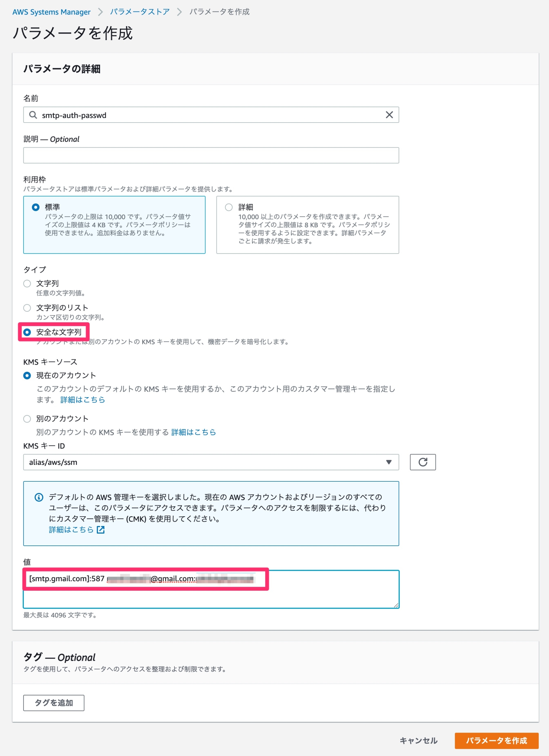Click 詳細はこちら under 現在のアカウント

pyautogui.click(x=82, y=400)
